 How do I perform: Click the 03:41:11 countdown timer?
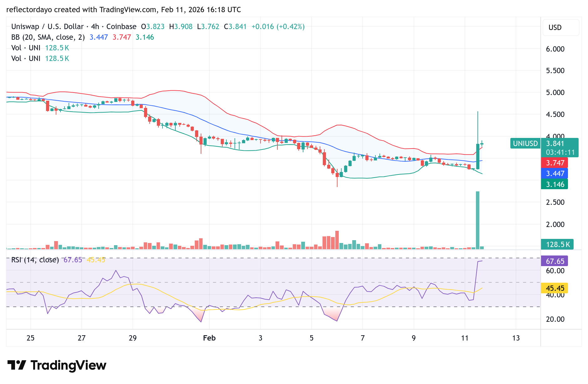click(560, 152)
